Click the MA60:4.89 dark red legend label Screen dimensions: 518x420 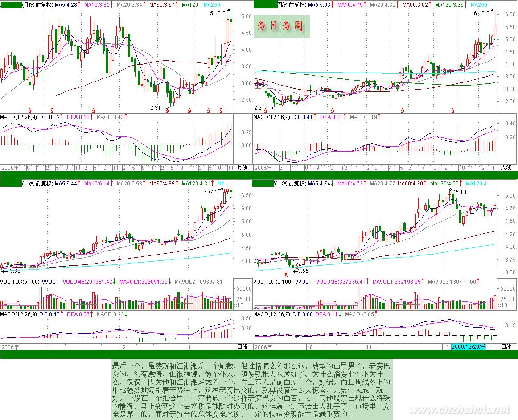tap(164, 183)
